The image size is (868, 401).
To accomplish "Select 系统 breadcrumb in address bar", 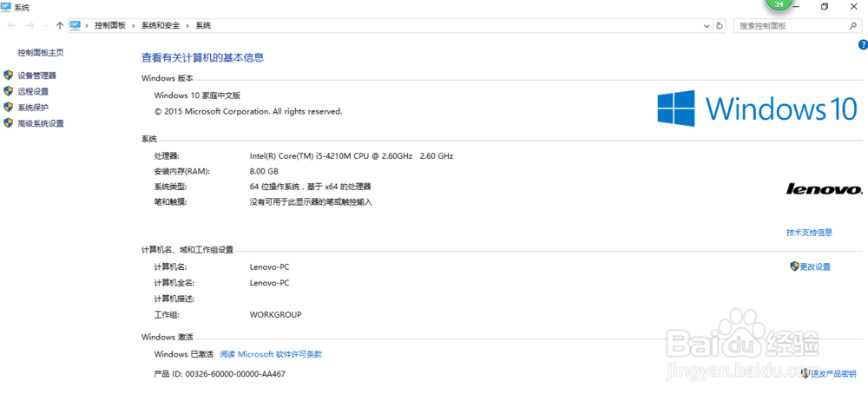I will click(203, 25).
